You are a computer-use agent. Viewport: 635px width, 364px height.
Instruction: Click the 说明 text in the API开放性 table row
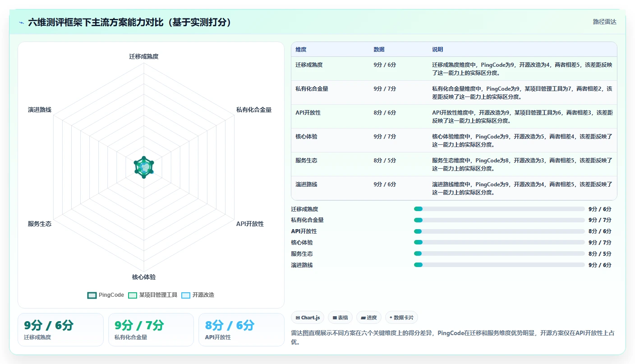pyautogui.click(x=522, y=117)
